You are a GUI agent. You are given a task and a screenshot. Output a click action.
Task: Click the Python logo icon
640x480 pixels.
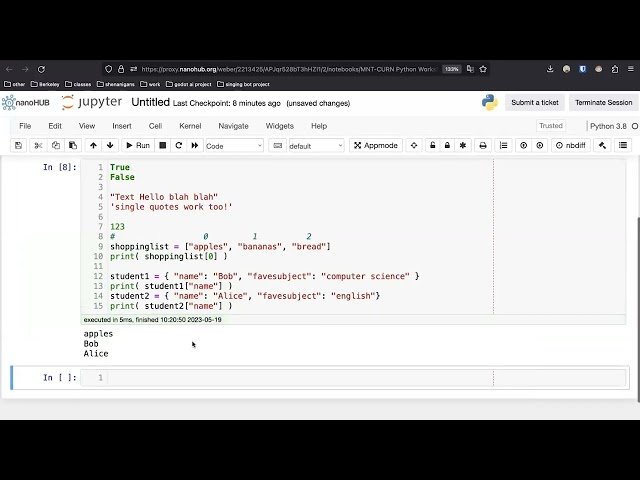[490, 102]
